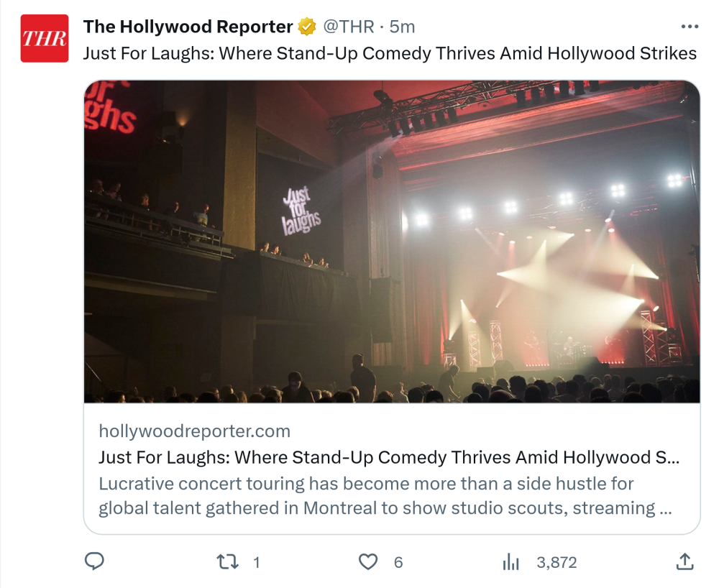This screenshot has width=719, height=588.
Task: Click the 3,872 views count
Action: (x=557, y=562)
